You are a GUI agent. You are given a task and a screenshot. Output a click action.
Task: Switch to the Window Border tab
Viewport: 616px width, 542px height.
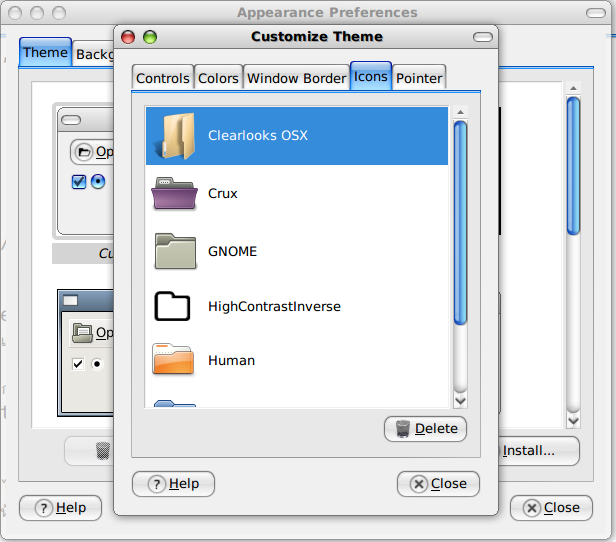coord(297,78)
